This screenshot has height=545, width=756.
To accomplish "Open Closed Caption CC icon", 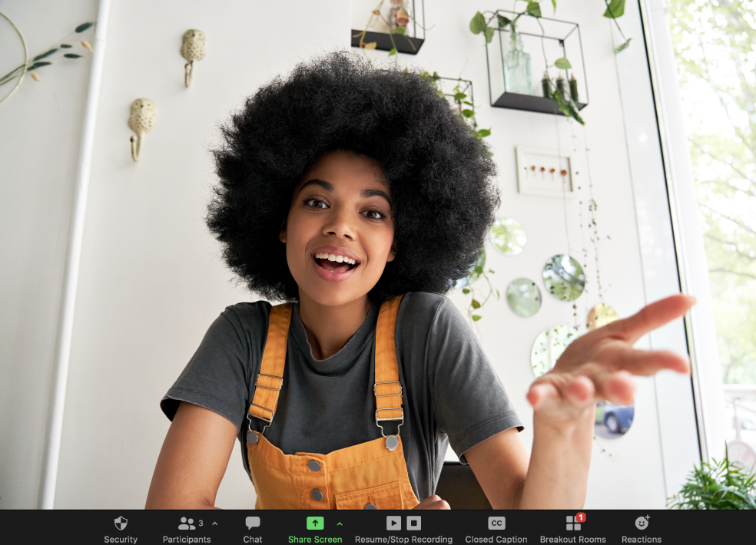I will click(496, 523).
